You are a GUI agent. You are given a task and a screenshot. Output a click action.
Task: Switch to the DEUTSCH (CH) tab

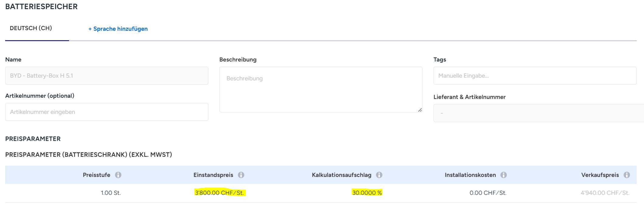pyautogui.click(x=31, y=28)
